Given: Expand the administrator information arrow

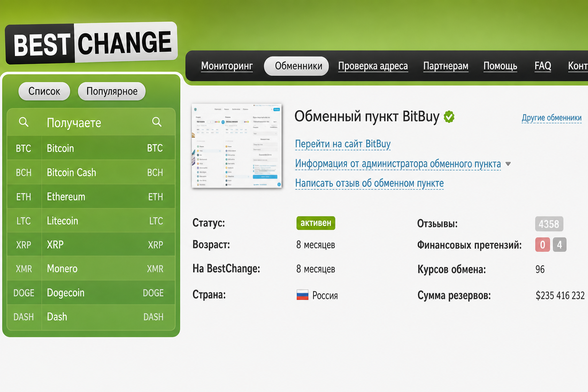Looking at the screenshot, I should [508, 164].
